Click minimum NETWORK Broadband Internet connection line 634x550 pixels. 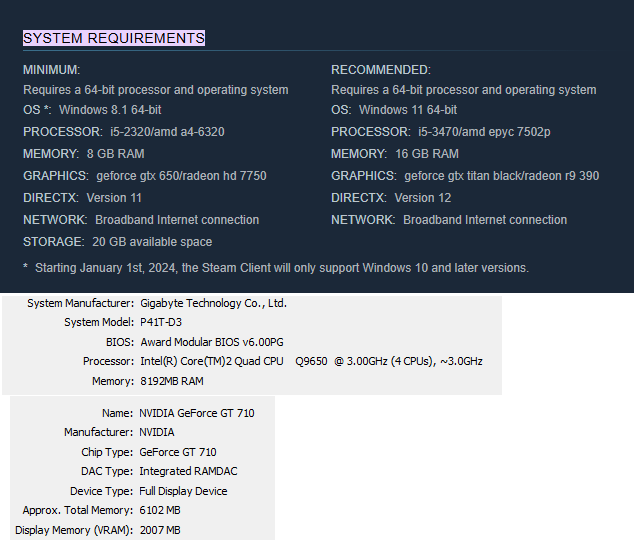[x=141, y=220]
